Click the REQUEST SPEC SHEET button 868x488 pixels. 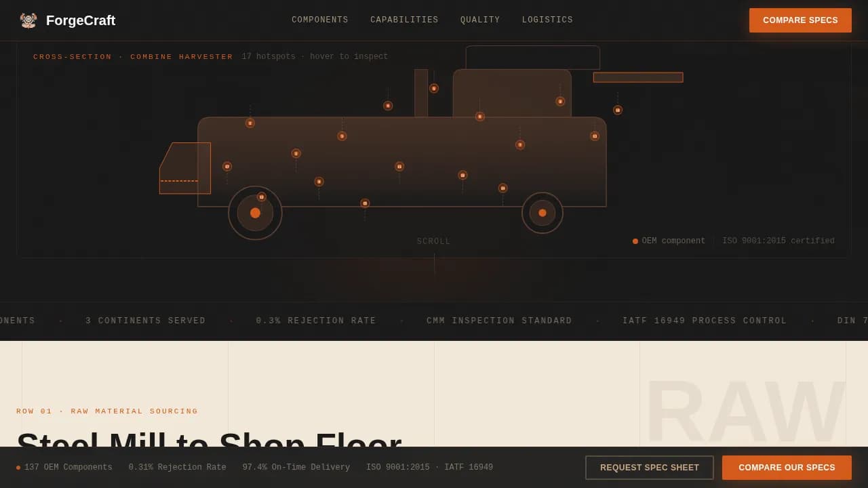(649, 467)
